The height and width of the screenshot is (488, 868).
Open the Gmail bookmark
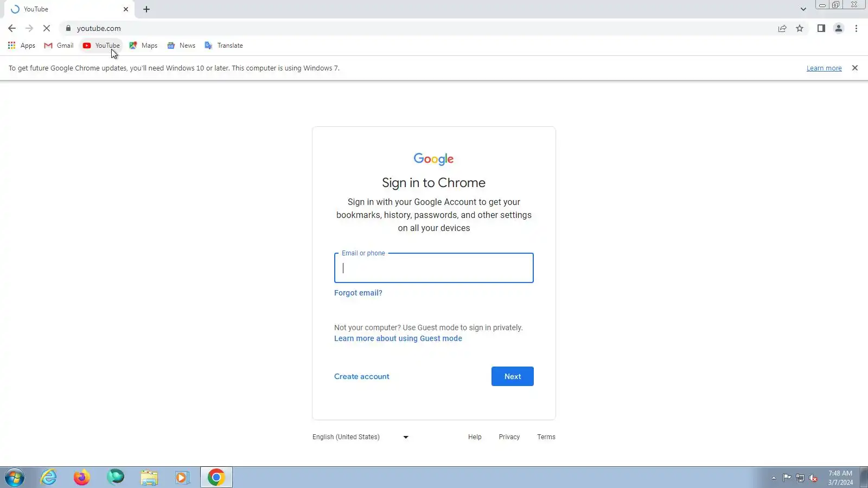(x=59, y=46)
